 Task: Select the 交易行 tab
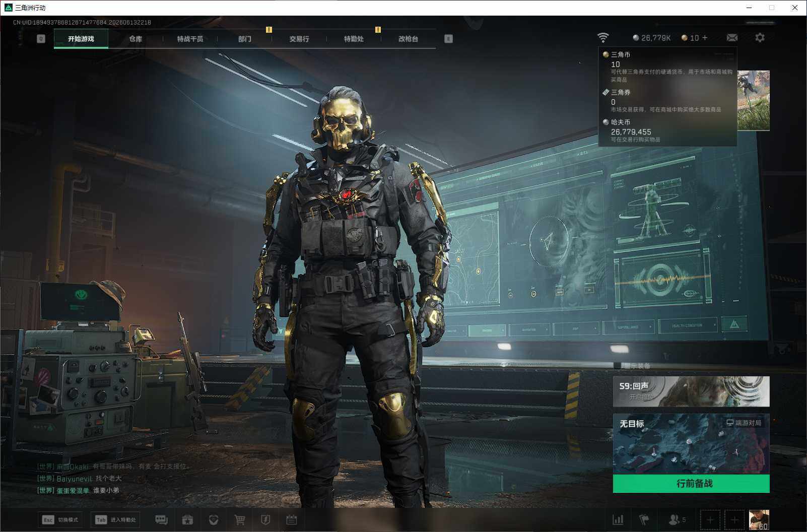pyautogui.click(x=299, y=39)
